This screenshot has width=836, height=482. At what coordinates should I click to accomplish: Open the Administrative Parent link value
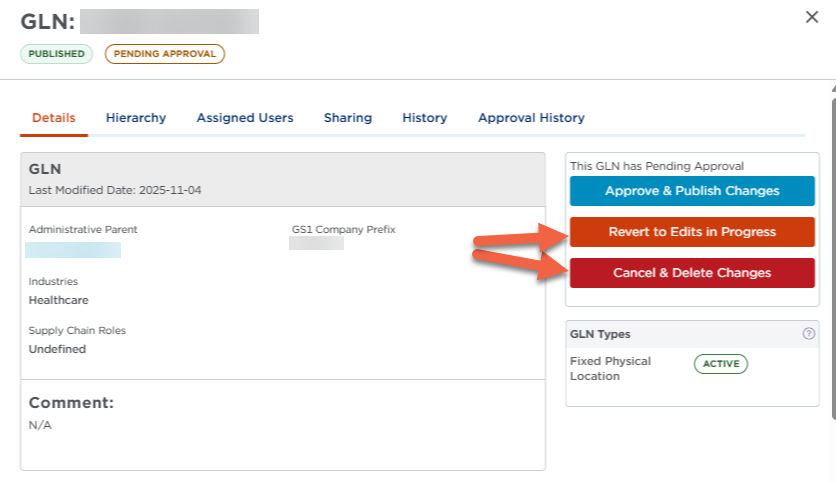73,250
